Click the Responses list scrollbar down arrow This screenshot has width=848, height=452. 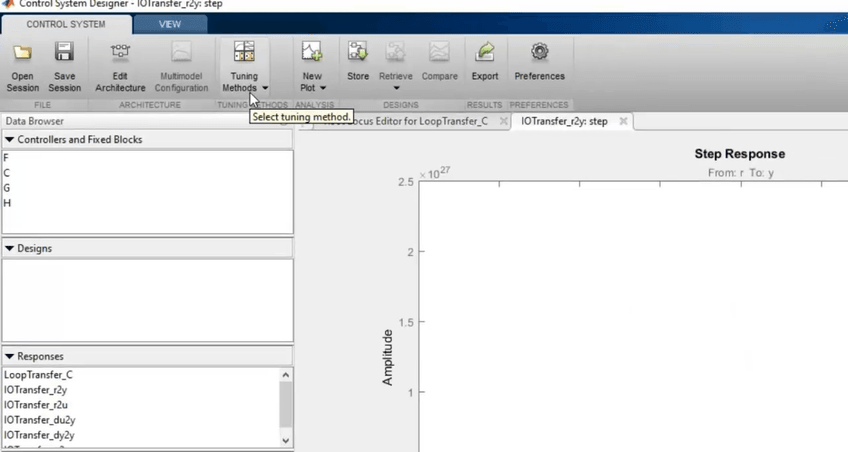coord(287,439)
